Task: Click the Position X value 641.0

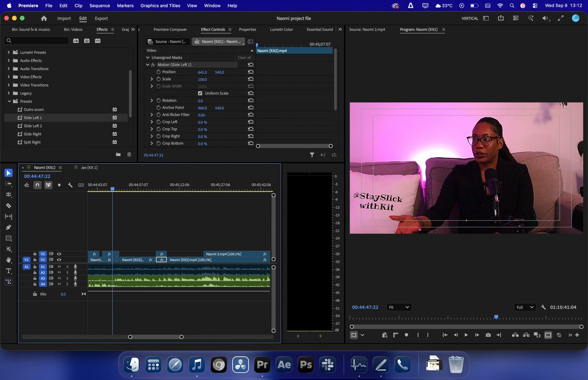Action: point(202,72)
